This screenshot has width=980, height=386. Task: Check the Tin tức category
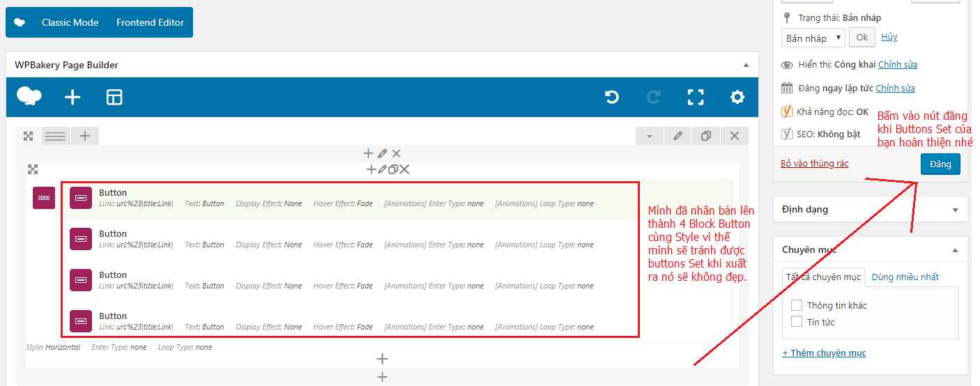click(797, 322)
